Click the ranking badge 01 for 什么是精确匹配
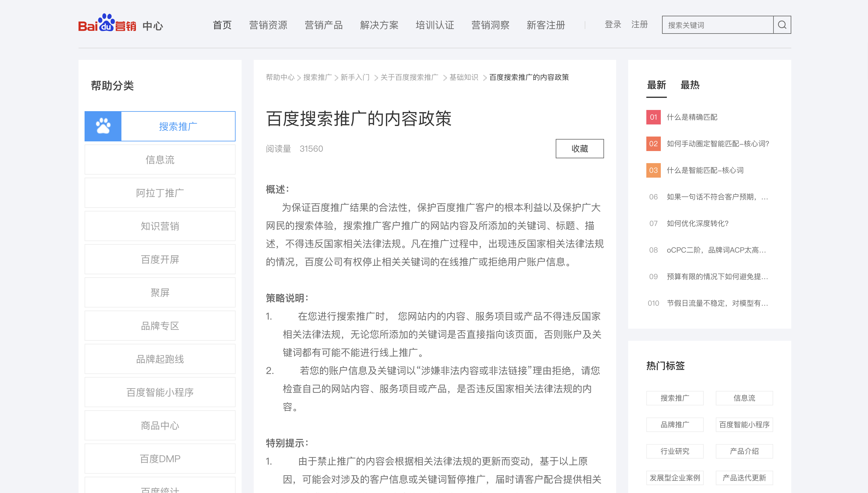The height and width of the screenshot is (493, 868). [x=653, y=117]
